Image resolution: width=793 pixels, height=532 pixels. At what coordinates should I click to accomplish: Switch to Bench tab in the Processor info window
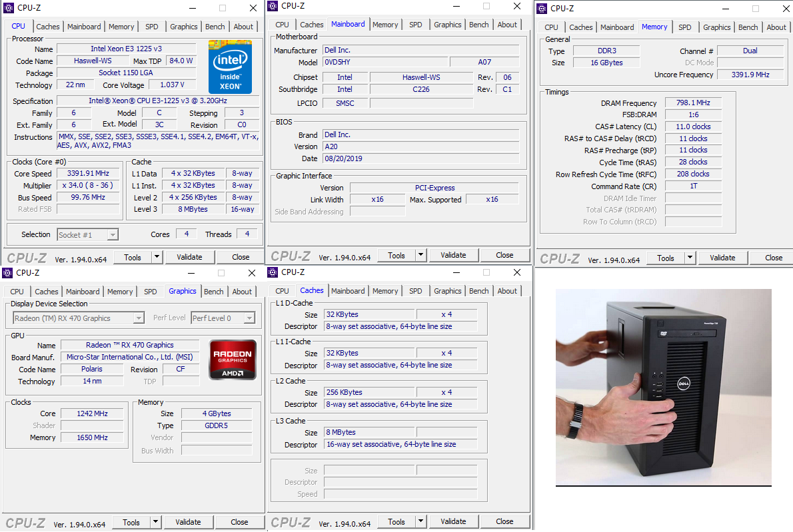(x=215, y=27)
